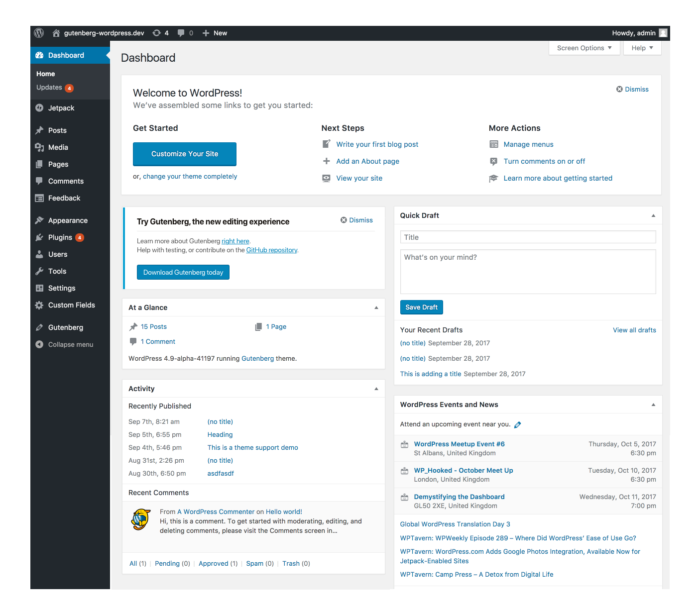This screenshot has height=616, width=700.
Task: Click the Manage menus icon
Action: (x=494, y=144)
